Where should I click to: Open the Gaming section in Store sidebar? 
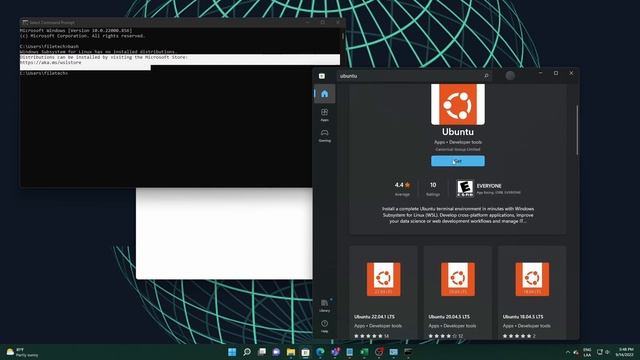click(x=324, y=135)
